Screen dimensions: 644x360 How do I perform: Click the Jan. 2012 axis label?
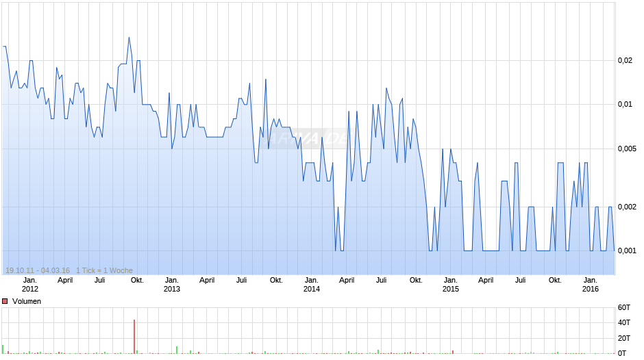[30, 285]
